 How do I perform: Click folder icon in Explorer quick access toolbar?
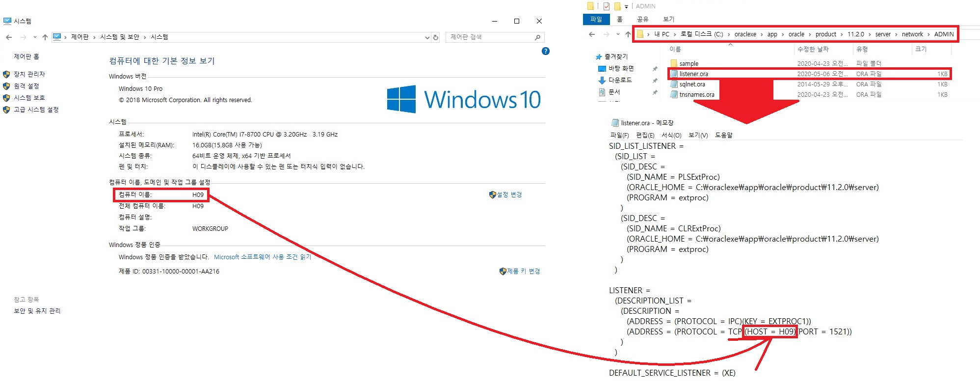590,6
